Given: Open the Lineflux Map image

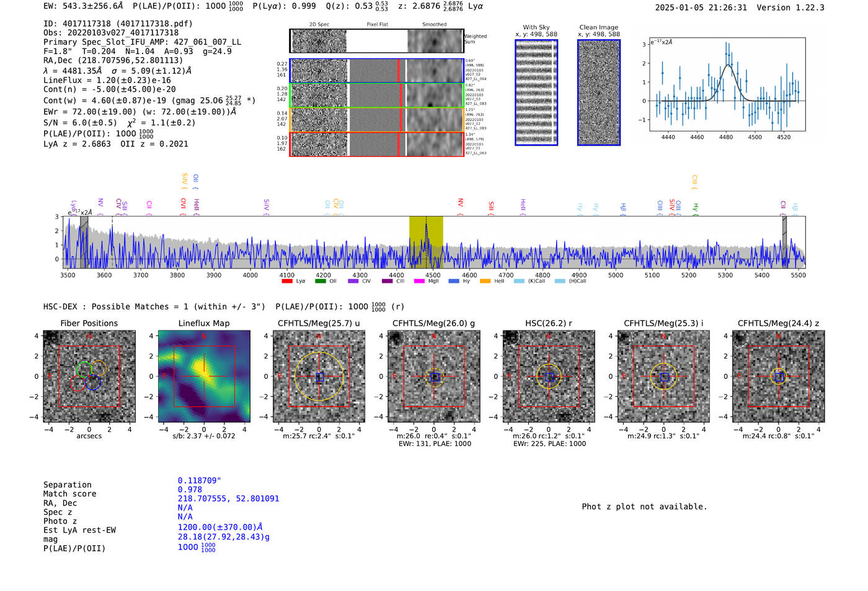Looking at the screenshot, I should (x=204, y=376).
